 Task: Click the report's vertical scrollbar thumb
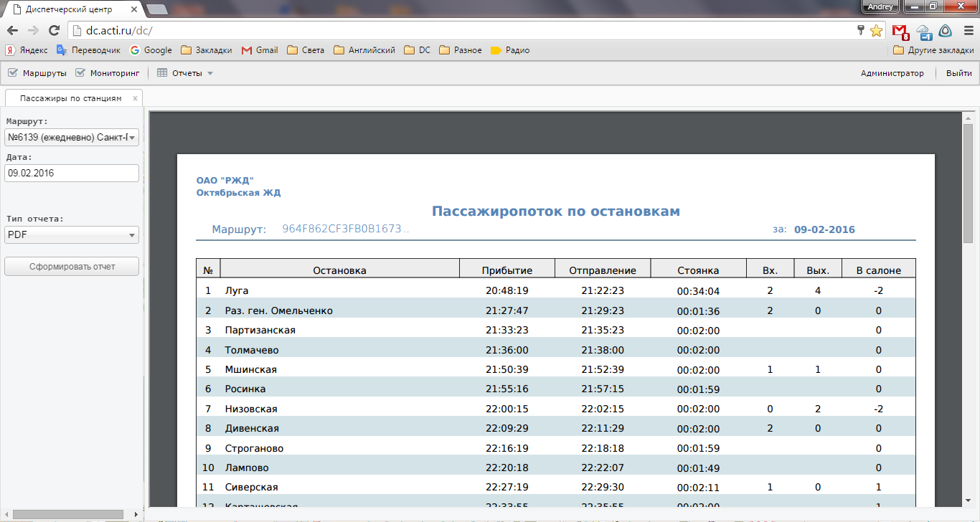coord(968,182)
